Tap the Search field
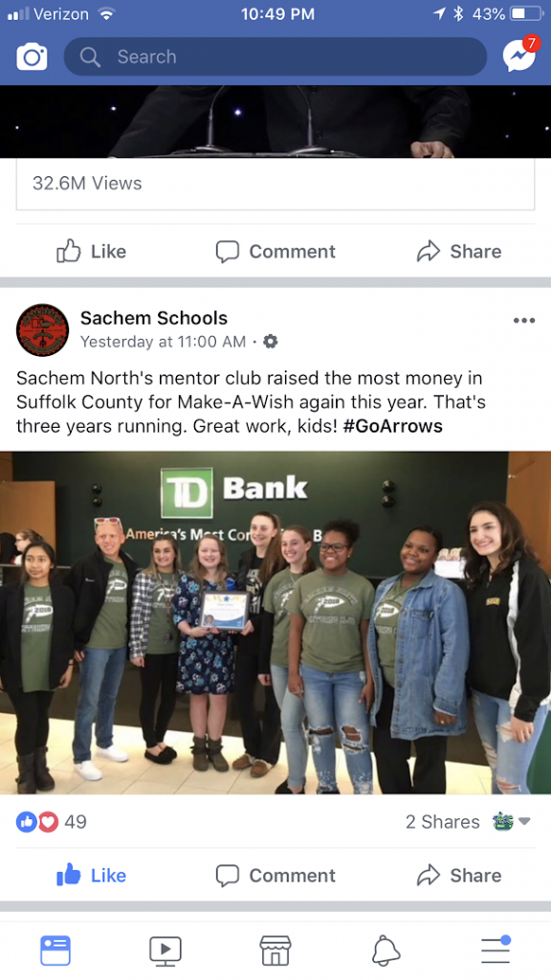 275,56
